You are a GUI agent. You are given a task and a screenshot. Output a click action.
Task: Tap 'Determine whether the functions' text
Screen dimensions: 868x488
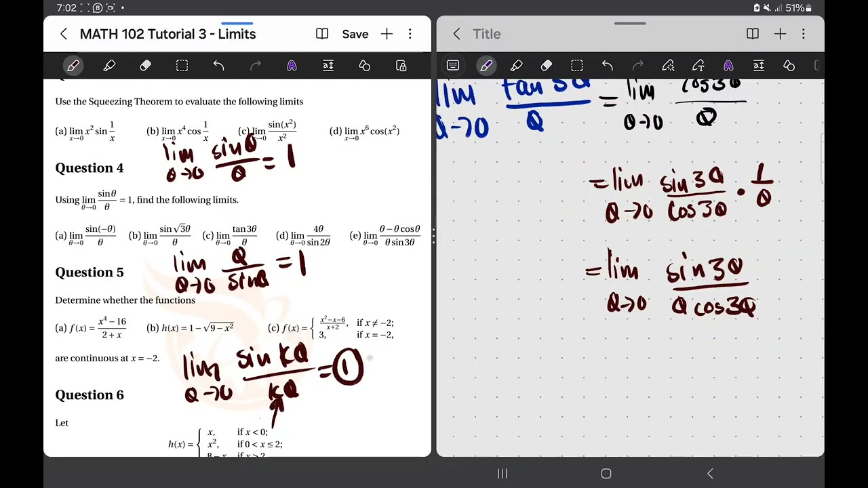[125, 300]
